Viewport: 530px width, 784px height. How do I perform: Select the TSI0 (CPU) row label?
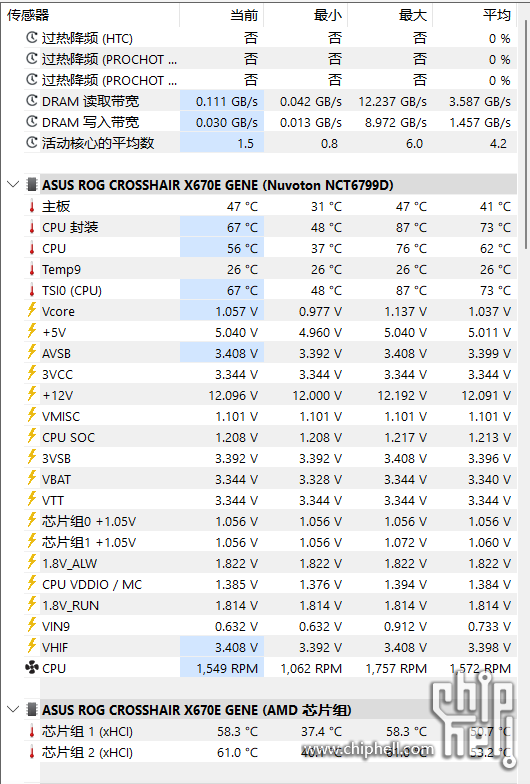(72, 290)
